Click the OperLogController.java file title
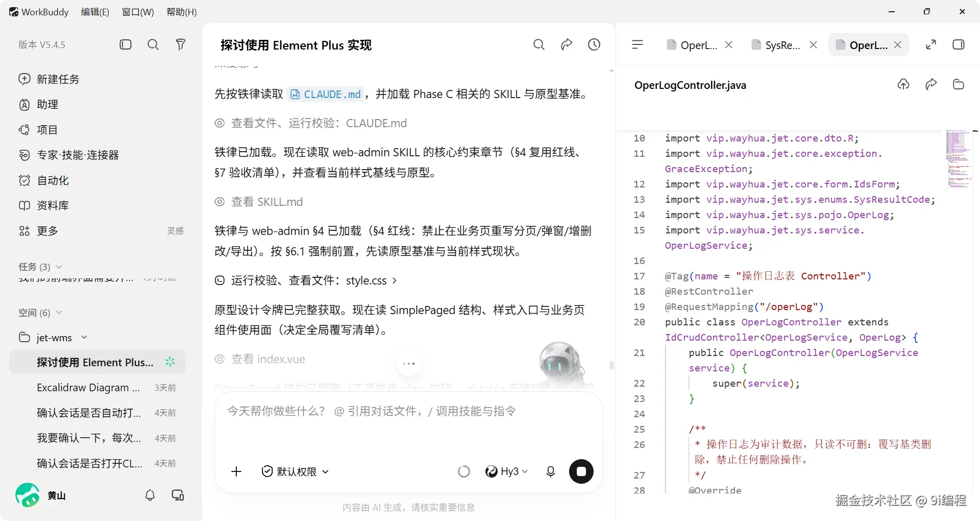Viewport: 980px width, 521px height. pos(690,85)
